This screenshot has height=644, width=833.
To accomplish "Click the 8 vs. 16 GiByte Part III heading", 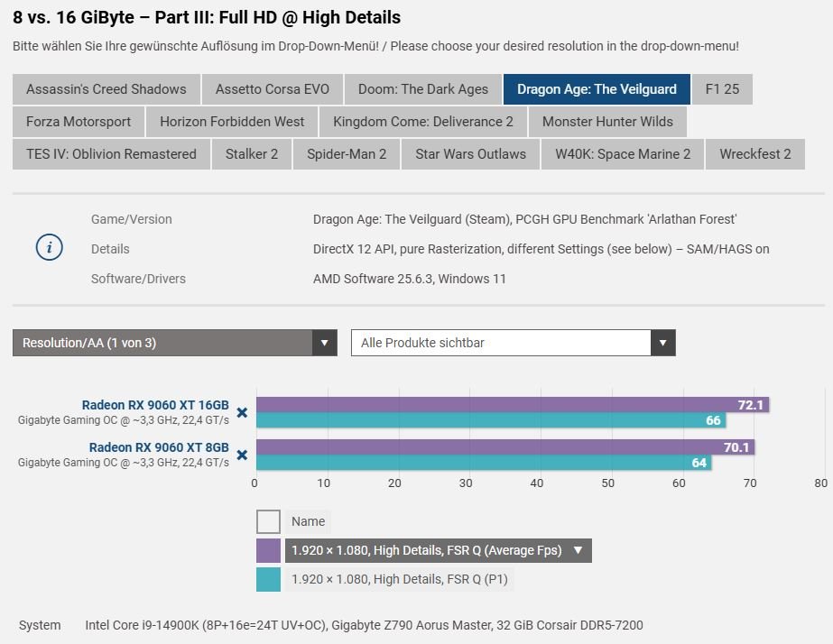I will [x=207, y=17].
